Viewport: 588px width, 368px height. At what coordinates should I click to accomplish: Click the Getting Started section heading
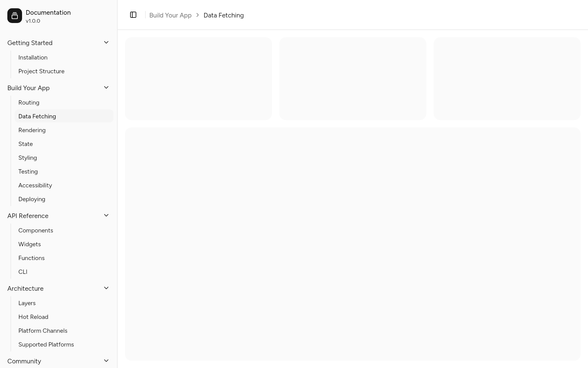[30, 43]
